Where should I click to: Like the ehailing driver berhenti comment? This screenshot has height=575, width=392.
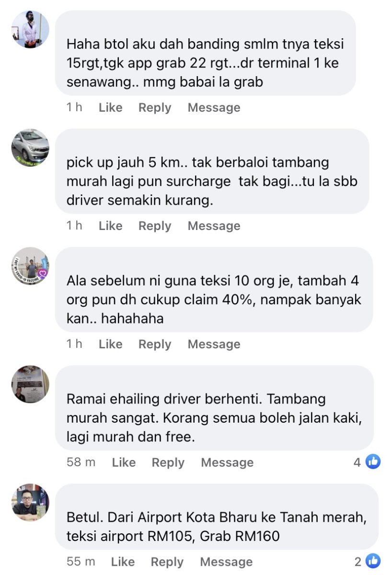124,462
